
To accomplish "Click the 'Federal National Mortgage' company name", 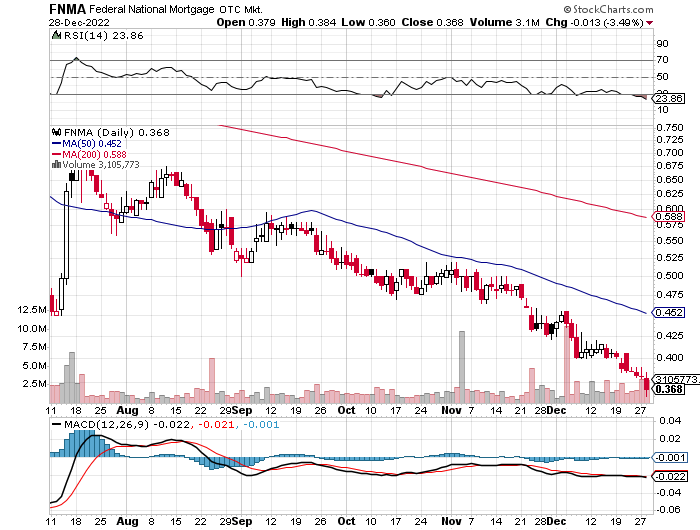I will click(x=152, y=9).
